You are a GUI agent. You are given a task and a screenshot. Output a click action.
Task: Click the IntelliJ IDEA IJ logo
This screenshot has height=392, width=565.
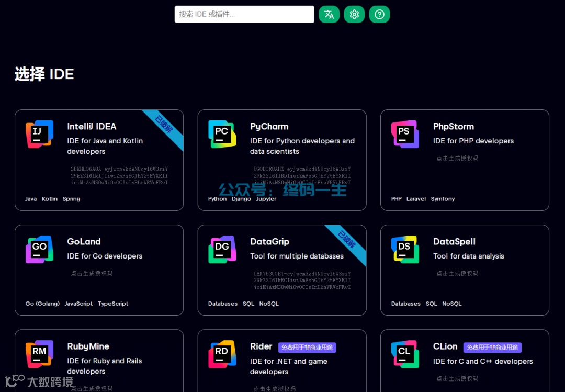click(x=40, y=135)
